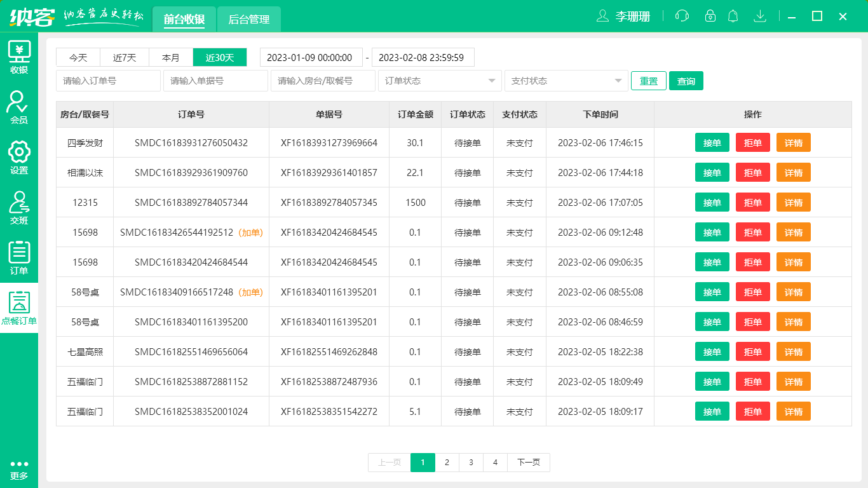868x488 pixels.
Task: Switch to the 后台管理 tab
Action: coord(249,19)
